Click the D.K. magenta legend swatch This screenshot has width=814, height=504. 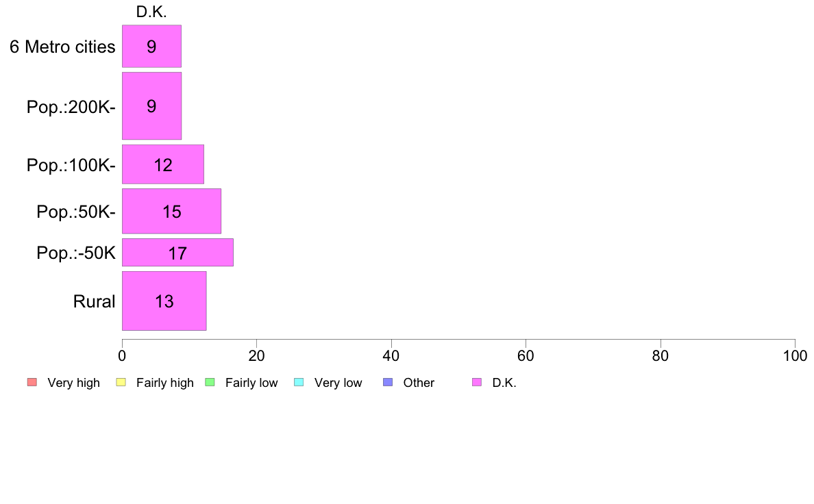click(x=477, y=383)
